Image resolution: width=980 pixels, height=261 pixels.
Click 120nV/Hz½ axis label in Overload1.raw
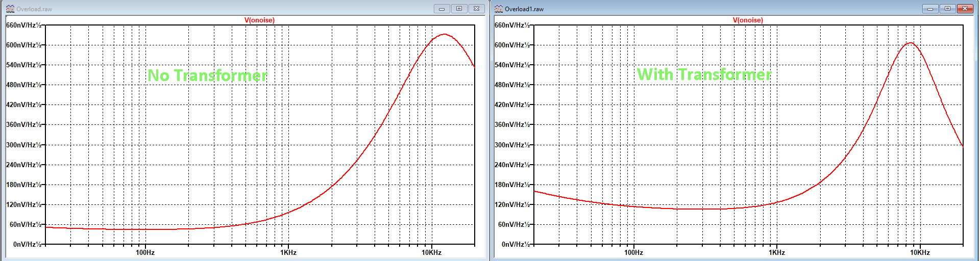click(x=512, y=204)
